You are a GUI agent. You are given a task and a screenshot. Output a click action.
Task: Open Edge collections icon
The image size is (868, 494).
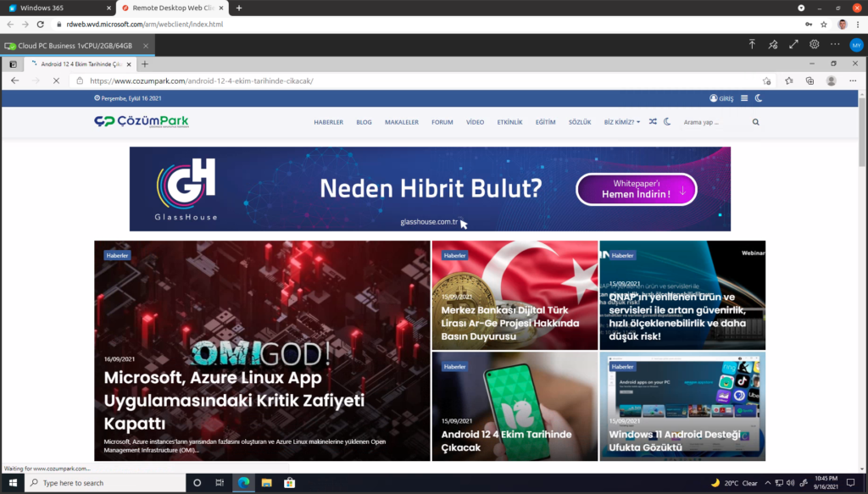pyautogui.click(x=810, y=80)
